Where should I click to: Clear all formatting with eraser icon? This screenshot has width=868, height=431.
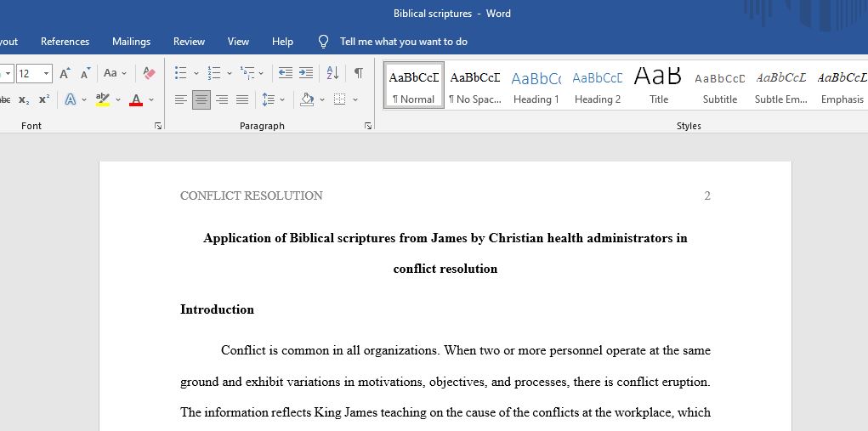tap(149, 73)
